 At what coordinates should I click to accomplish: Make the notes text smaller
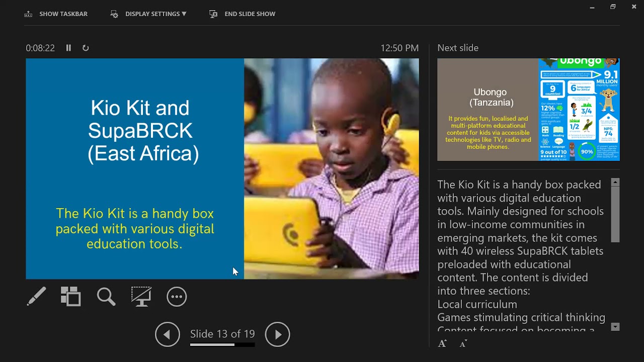tap(463, 344)
